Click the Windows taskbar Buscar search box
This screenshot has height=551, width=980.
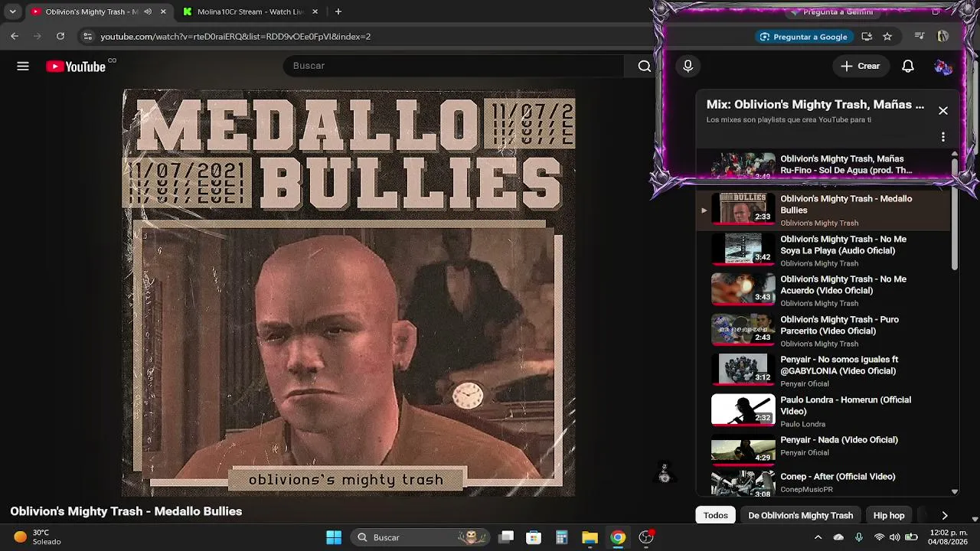click(x=421, y=537)
